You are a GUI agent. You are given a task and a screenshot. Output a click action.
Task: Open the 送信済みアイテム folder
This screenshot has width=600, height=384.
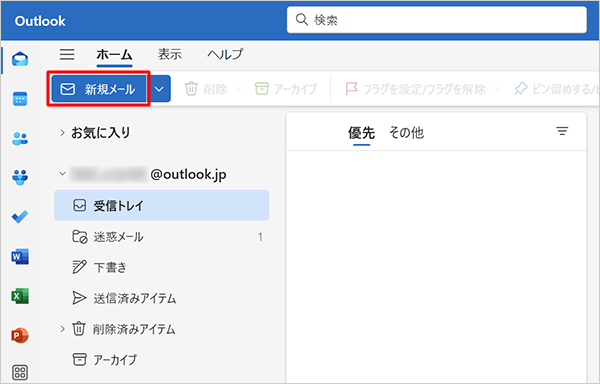click(161, 298)
